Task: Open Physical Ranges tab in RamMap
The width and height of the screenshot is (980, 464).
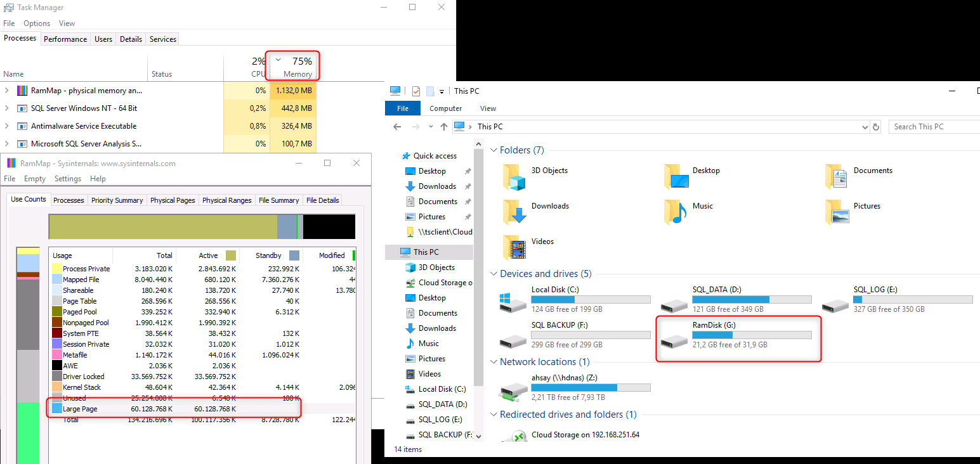Action: coord(227,200)
